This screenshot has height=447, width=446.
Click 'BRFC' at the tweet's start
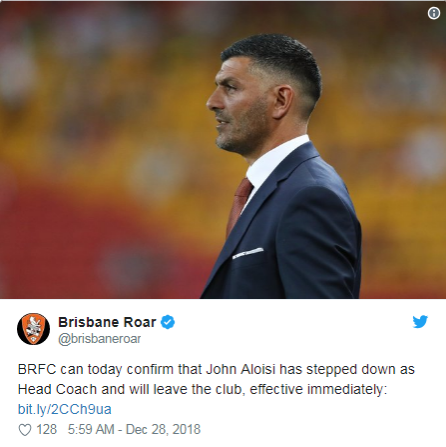tap(37, 369)
